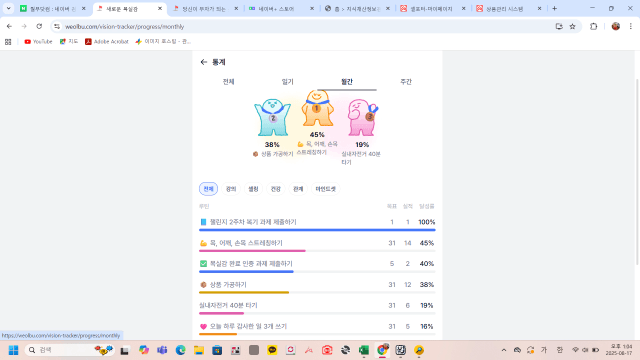Viewport: 640px width, 360px height.
Task: Open a new browser tab
Action: (554, 8)
